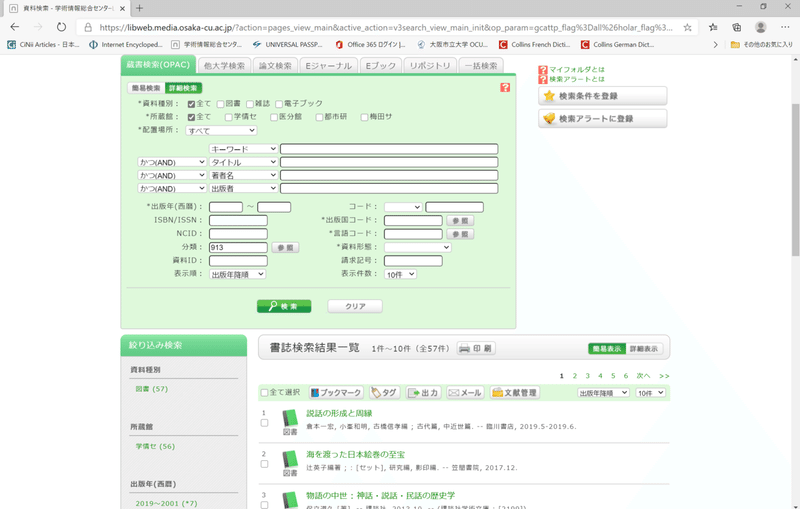Open the キーワード field type dropdown
Viewport: 800px width, 509px height.
(x=243, y=149)
